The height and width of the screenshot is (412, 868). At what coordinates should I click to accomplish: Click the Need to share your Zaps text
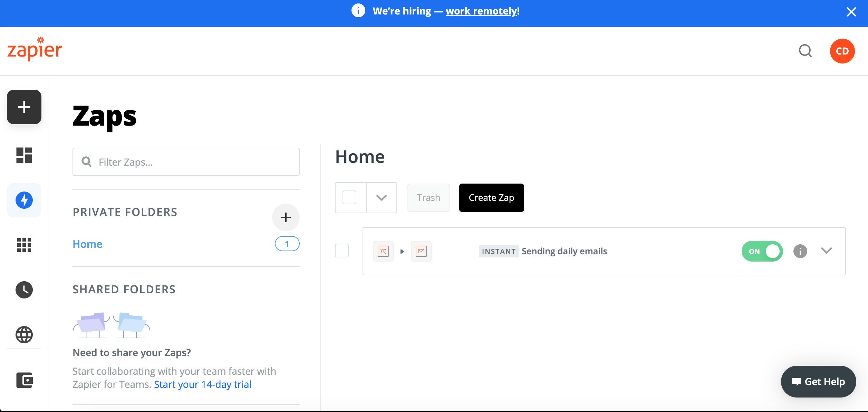tap(132, 352)
